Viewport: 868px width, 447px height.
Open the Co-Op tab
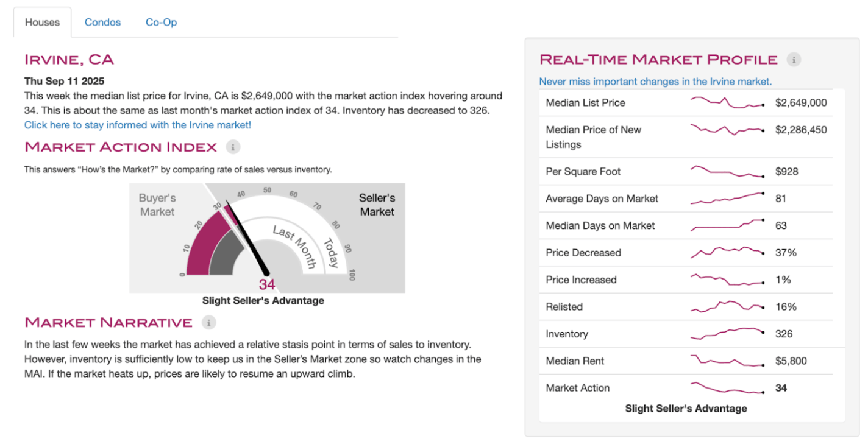(x=161, y=23)
